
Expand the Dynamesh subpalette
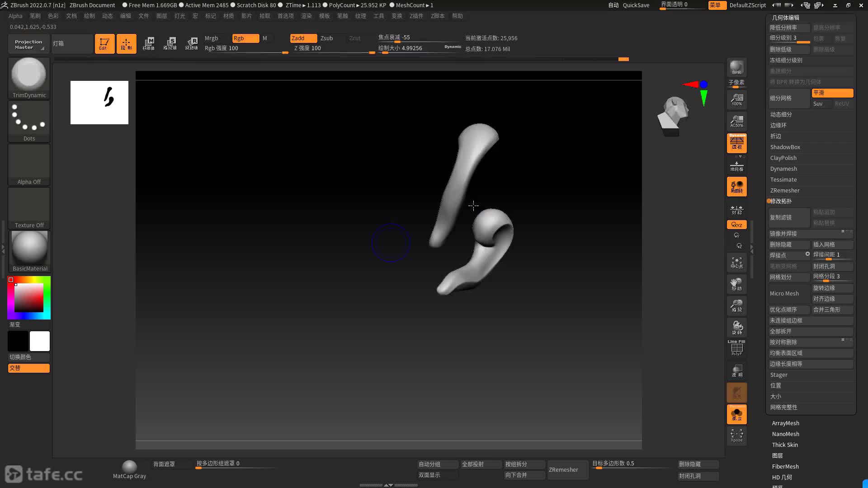(x=783, y=169)
